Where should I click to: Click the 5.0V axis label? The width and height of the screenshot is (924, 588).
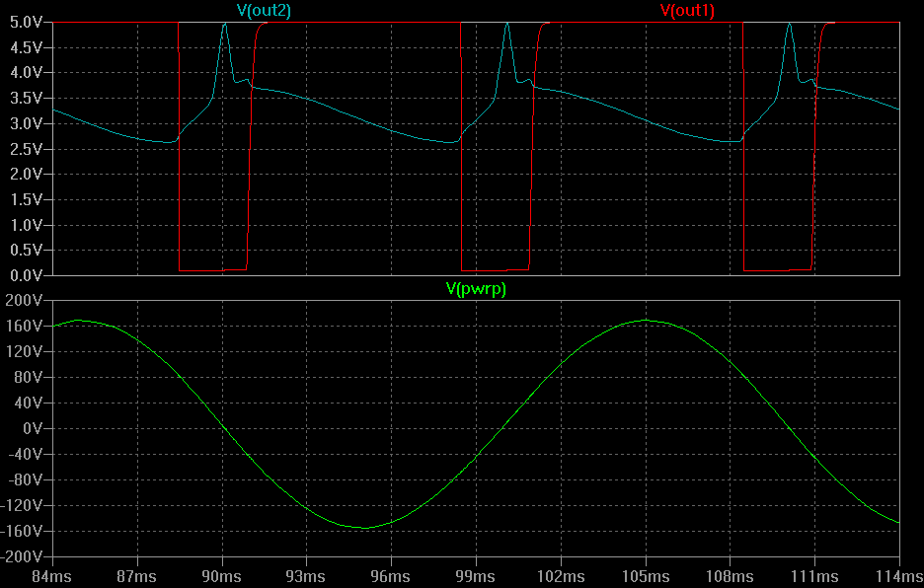pyautogui.click(x=26, y=23)
